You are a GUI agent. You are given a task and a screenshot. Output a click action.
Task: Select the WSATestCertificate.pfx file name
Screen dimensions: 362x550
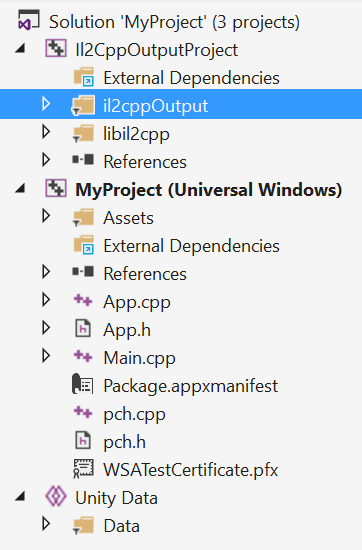(x=191, y=470)
